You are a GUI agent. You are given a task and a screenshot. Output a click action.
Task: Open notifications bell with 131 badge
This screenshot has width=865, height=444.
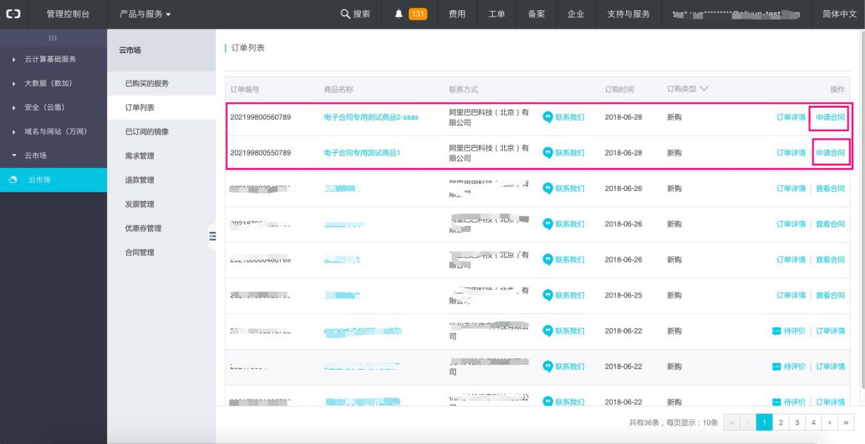410,14
